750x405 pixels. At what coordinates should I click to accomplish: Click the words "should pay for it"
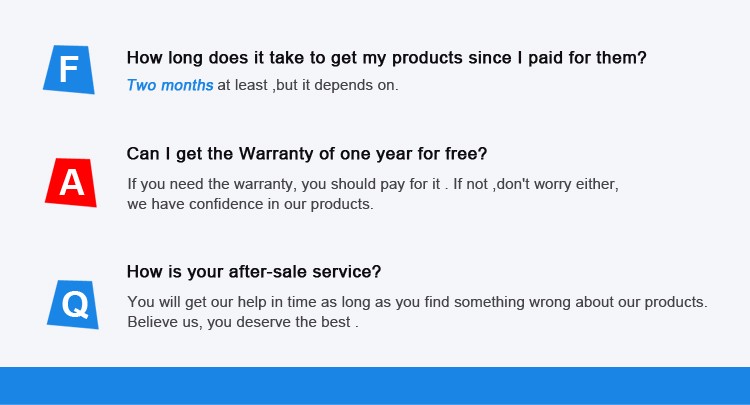click(386, 185)
